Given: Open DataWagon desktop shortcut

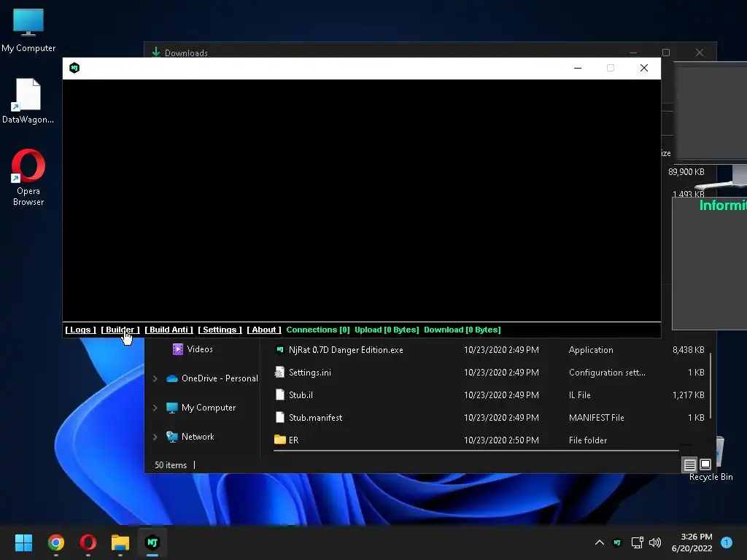Looking at the screenshot, I should pos(28,101).
